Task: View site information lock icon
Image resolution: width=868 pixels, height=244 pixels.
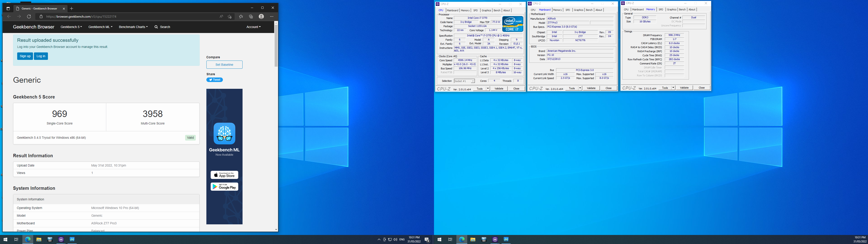Action: [x=41, y=16]
